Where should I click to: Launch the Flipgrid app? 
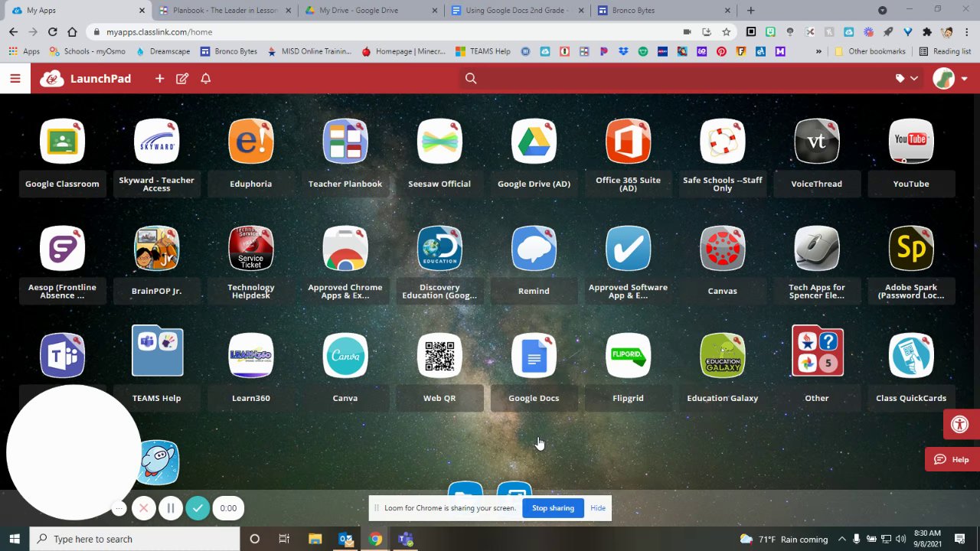point(628,355)
